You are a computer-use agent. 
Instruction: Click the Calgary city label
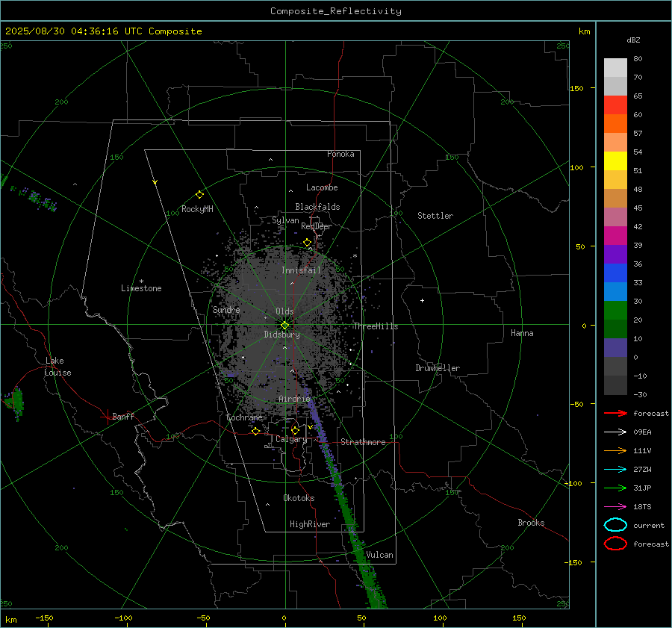pos(291,439)
